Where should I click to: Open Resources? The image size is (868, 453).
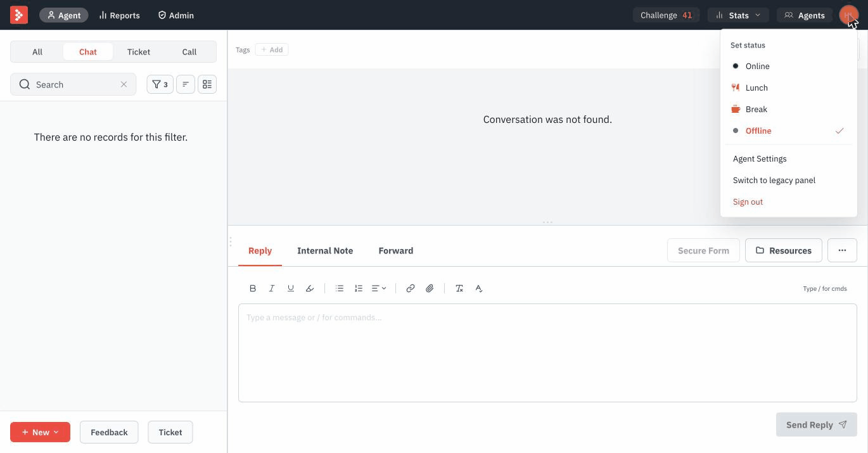784,250
